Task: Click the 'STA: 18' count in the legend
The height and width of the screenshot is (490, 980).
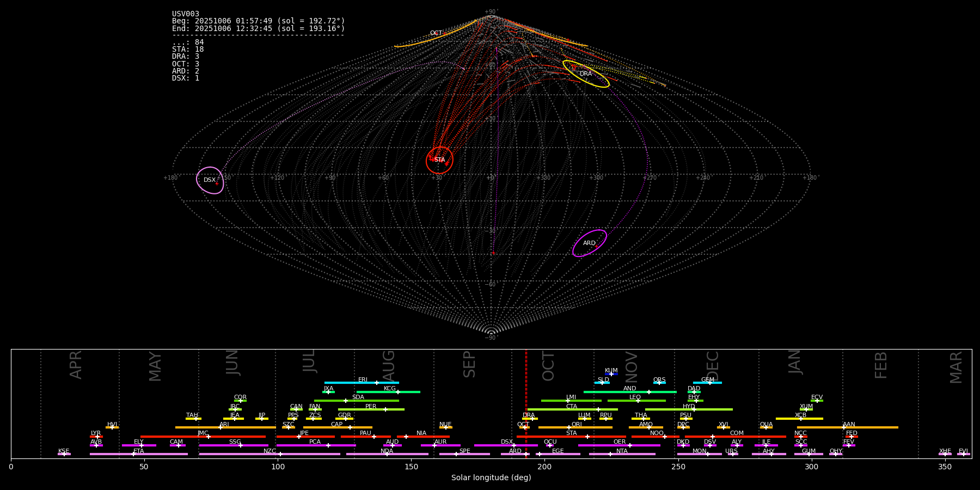Action: coord(188,50)
